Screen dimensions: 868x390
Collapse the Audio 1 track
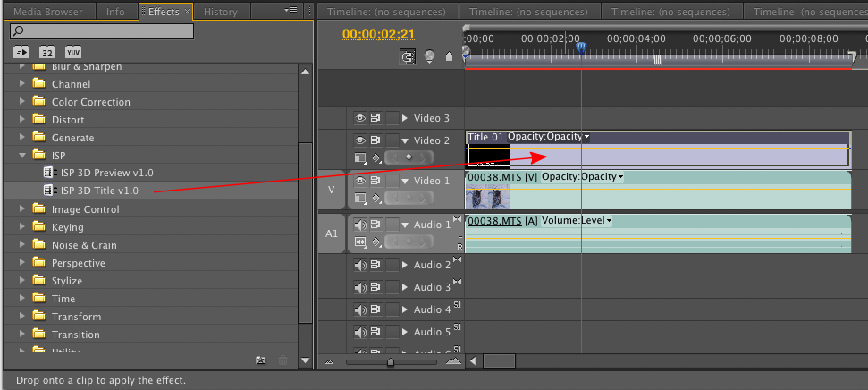(405, 225)
